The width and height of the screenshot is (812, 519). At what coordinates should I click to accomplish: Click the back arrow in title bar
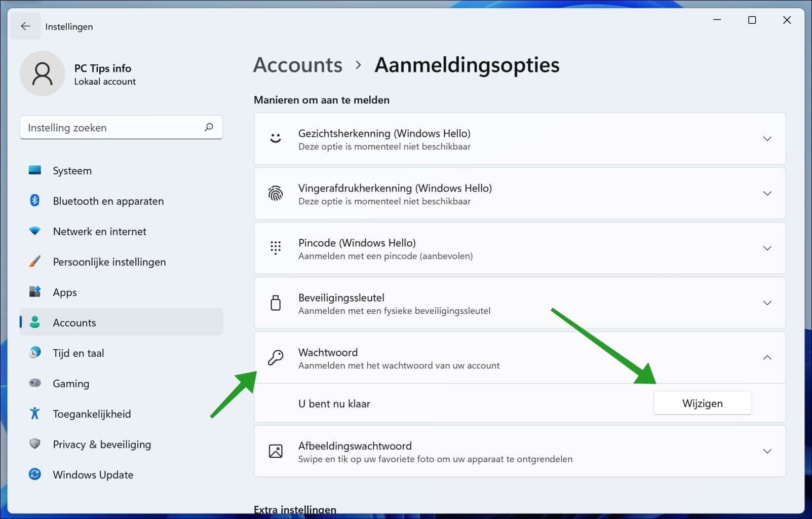(x=25, y=26)
